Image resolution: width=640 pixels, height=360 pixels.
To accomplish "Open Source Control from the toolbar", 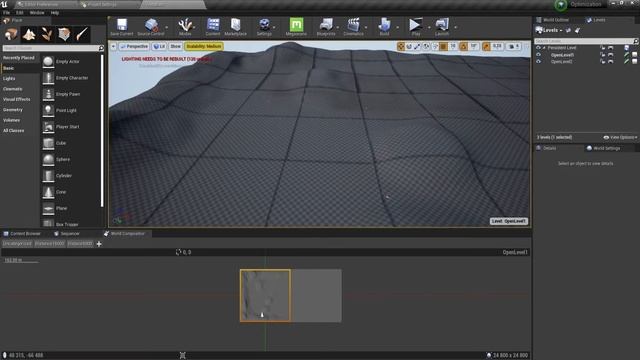I will pos(151,25).
